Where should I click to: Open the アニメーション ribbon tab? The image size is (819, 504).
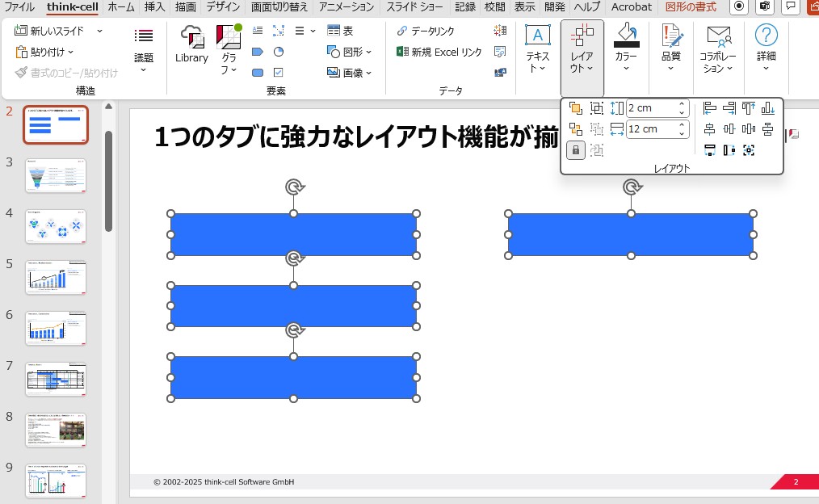(x=346, y=6)
